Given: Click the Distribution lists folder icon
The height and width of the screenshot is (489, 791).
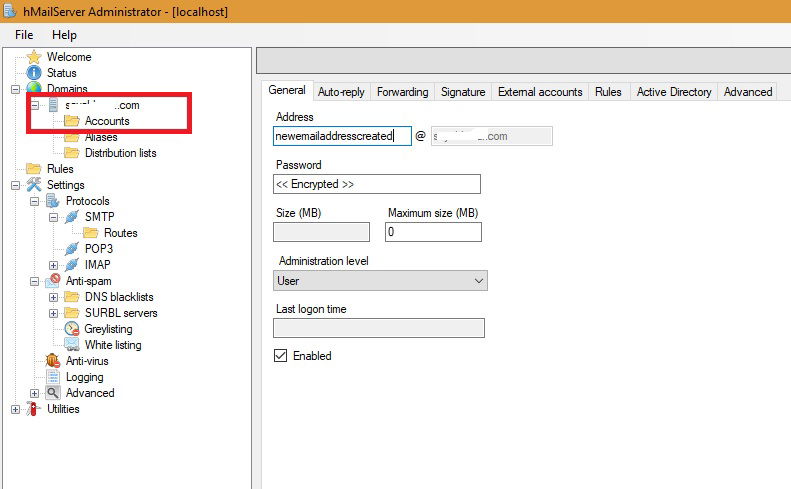Looking at the screenshot, I should [72, 152].
